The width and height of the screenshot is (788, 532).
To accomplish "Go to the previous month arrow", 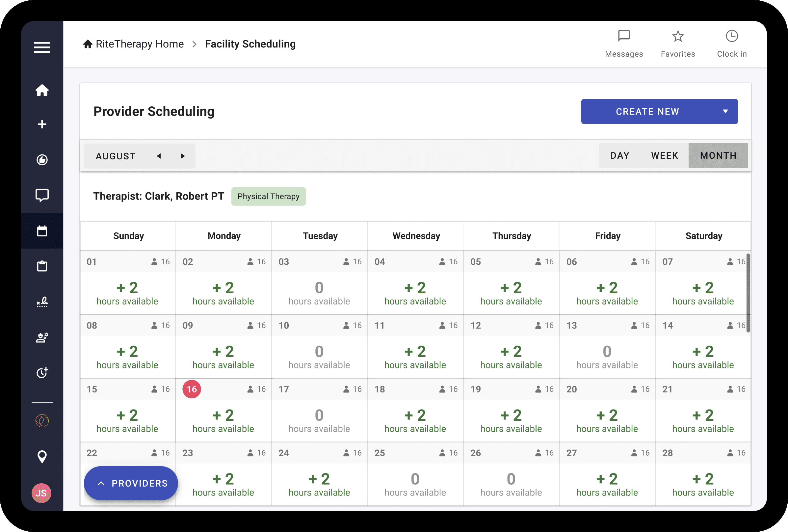I will 159,156.
